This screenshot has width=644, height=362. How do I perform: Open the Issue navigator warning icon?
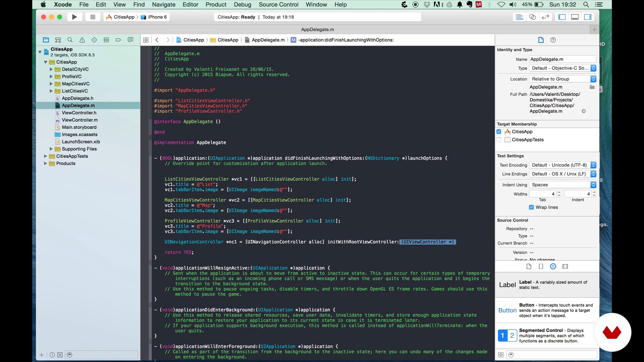tap(82, 40)
